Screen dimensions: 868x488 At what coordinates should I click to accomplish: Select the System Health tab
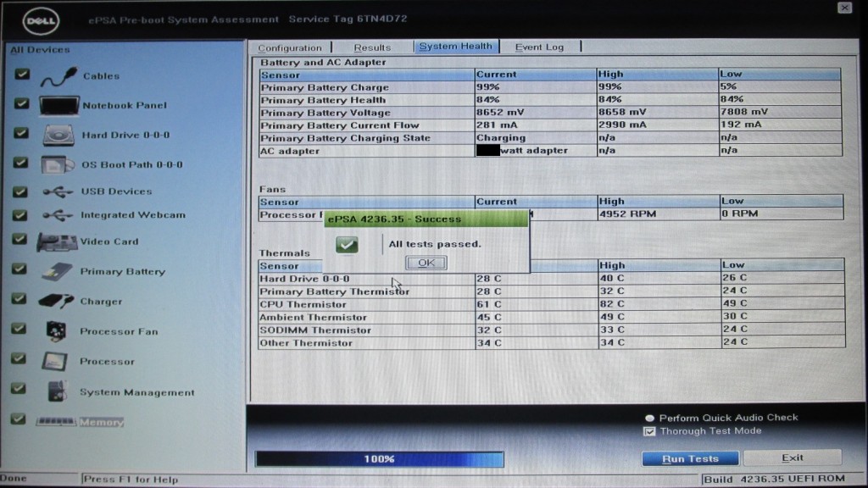click(x=455, y=47)
